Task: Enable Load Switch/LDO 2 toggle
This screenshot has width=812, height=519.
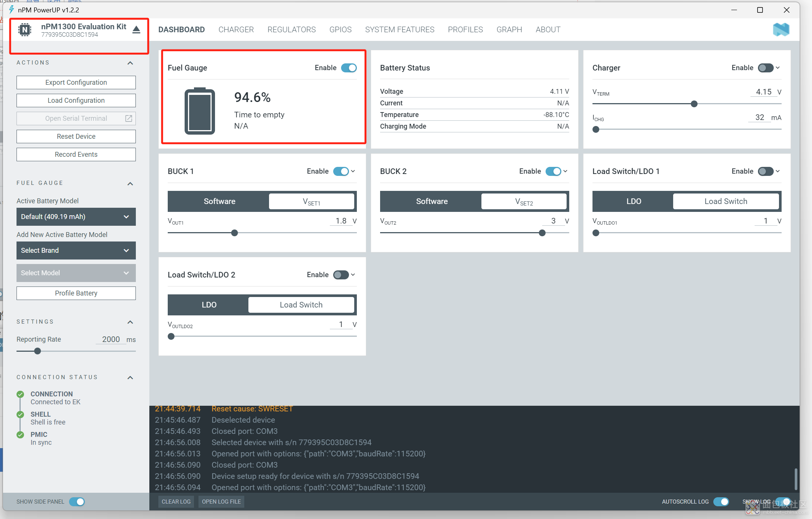Action: click(341, 275)
